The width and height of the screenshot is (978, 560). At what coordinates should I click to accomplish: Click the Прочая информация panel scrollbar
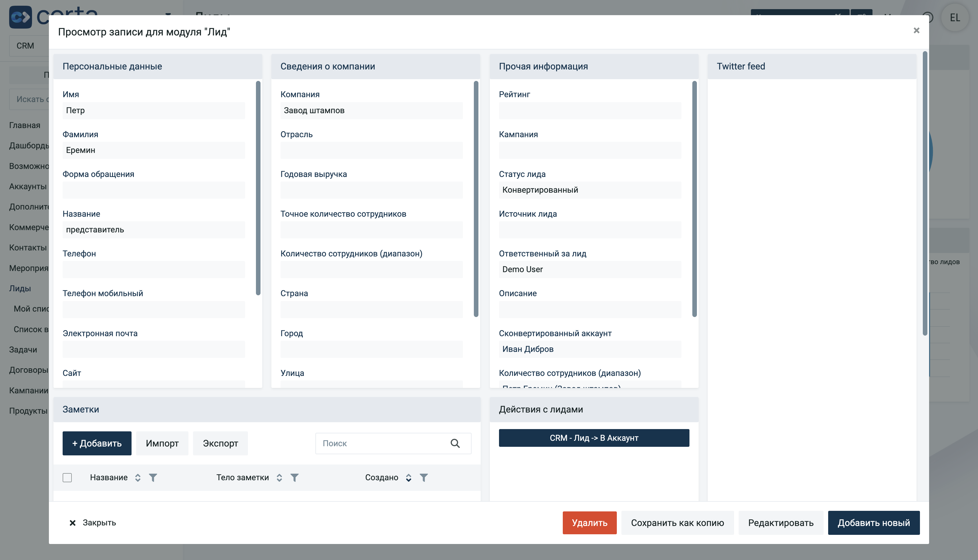(694, 199)
